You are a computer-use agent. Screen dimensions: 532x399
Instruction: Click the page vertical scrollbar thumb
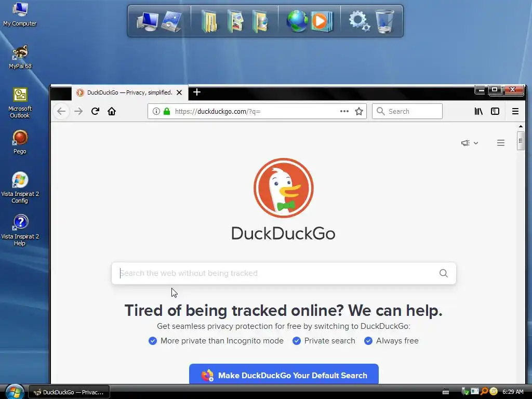click(x=521, y=140)
